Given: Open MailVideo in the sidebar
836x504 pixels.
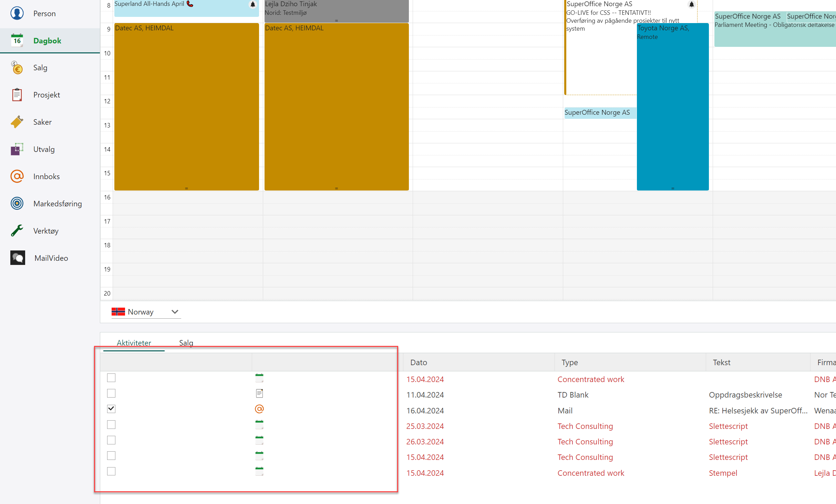Looking at the screenshot, I should tap(51, 258).
